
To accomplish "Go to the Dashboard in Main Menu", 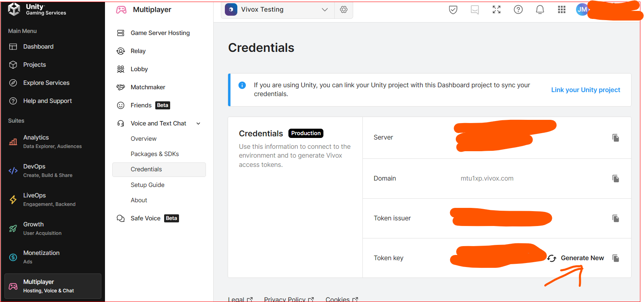I will click(x=38, y=47).
